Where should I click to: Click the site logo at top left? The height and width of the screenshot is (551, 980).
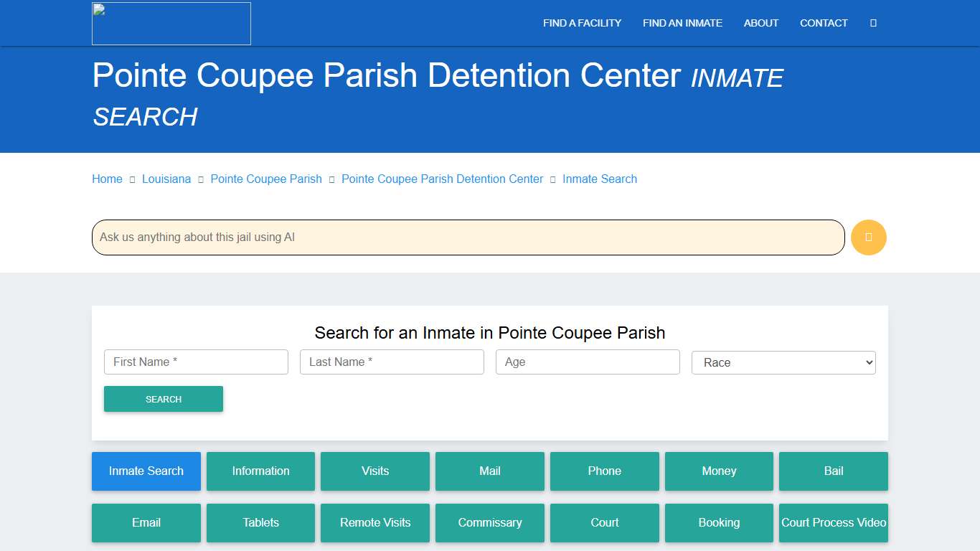tap(171, 23)
